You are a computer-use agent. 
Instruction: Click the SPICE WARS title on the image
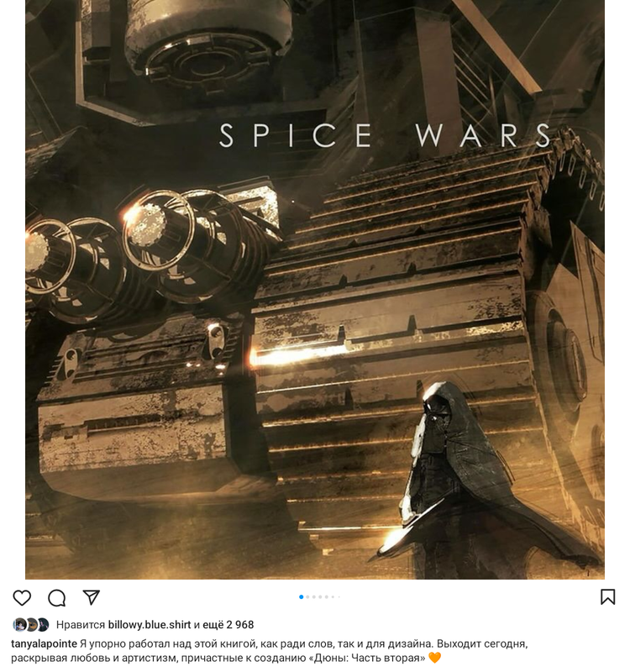pyautogui.click(x=385, y=135)
